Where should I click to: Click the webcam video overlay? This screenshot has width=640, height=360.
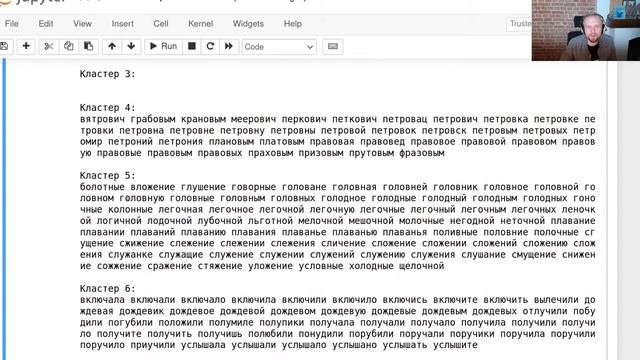pyautogui.click(x=586, y=30)
